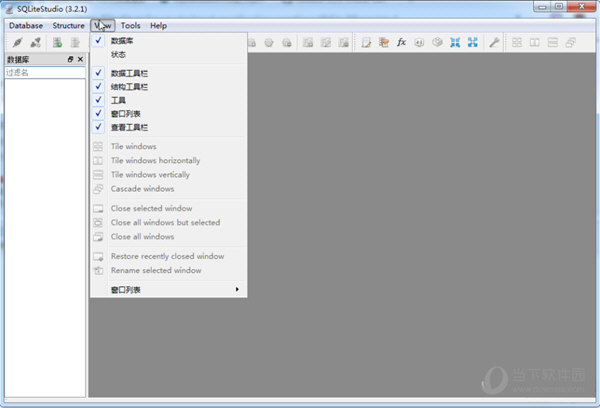Image resolution: width=600 pixels, height=408 pixels.
Task: Close the 数据库 side panel
Action: pos(80,59)
